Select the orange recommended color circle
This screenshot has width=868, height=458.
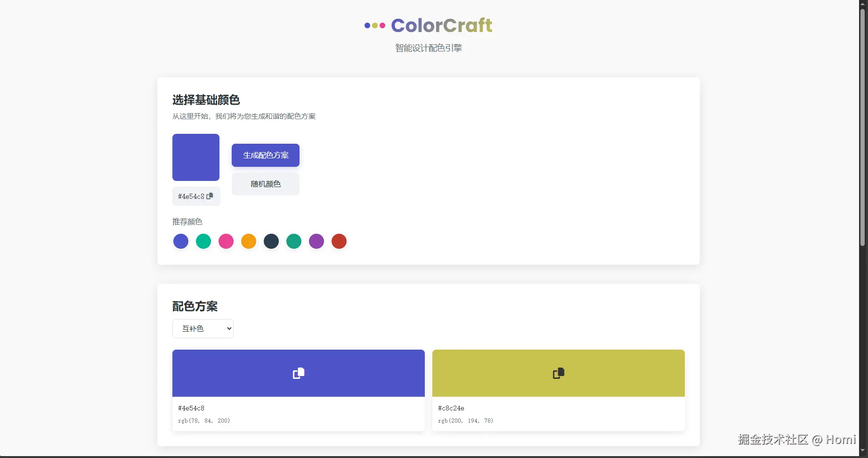(248, 241)
